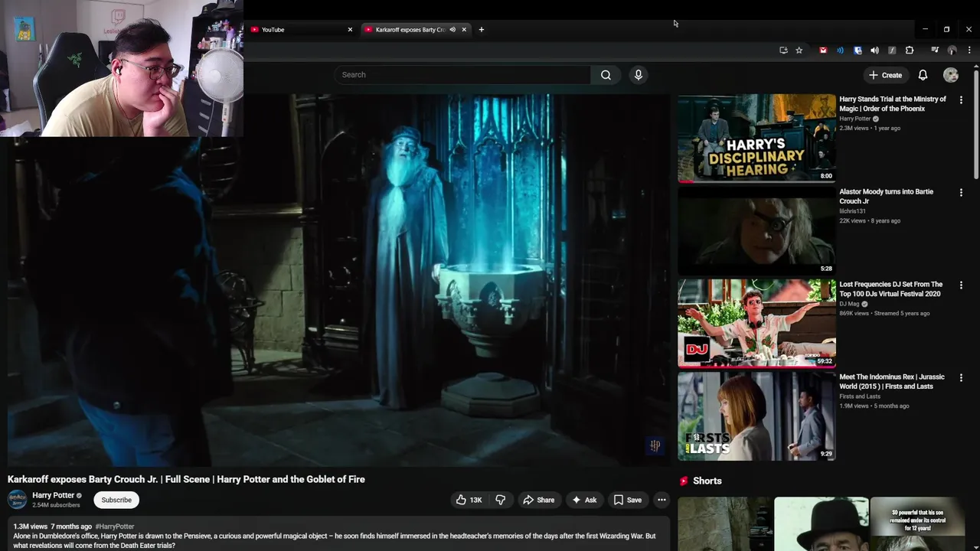The height and width of the screenshot is (551, 980).
Task: Open Harry Stands Trial video title
Action: [893, 104]
